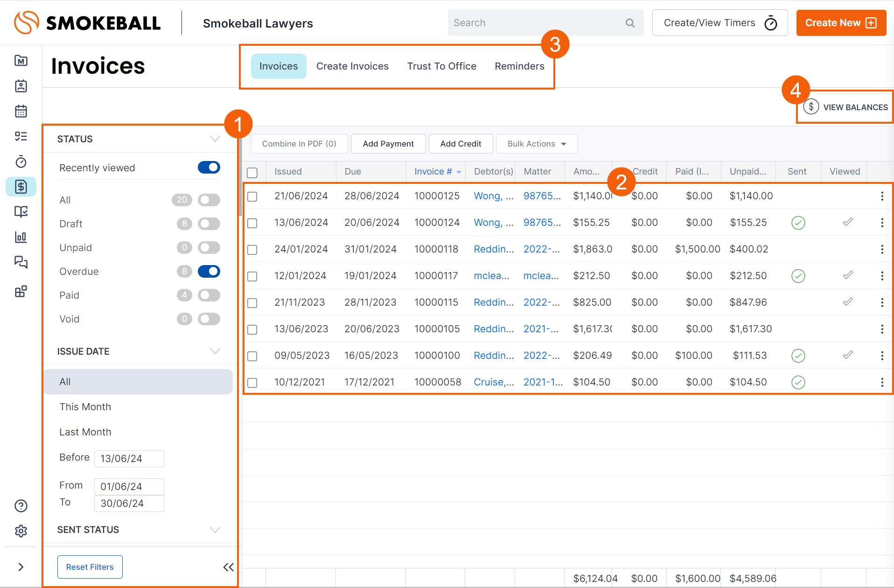Image resolution: width=894 pixels, height=588 pixels.
Task: Open row menu for invoice 10000058
Action: (x=882, y=382)
